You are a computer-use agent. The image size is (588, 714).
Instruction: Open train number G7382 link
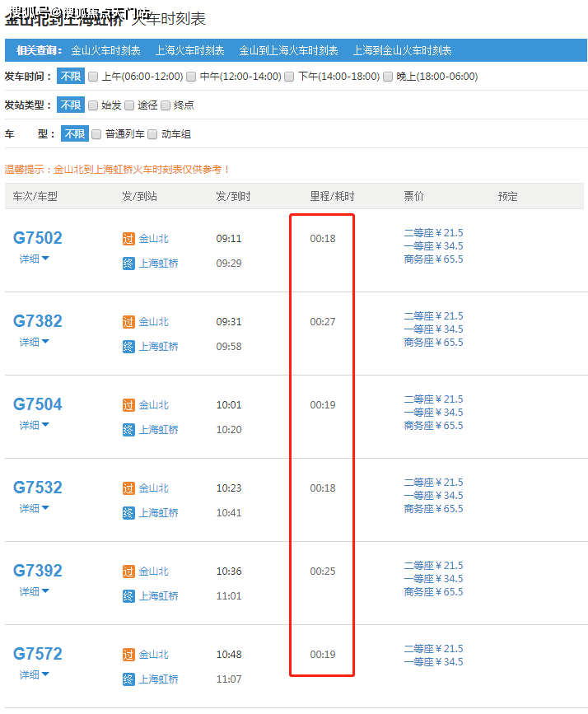pos(38,321)
